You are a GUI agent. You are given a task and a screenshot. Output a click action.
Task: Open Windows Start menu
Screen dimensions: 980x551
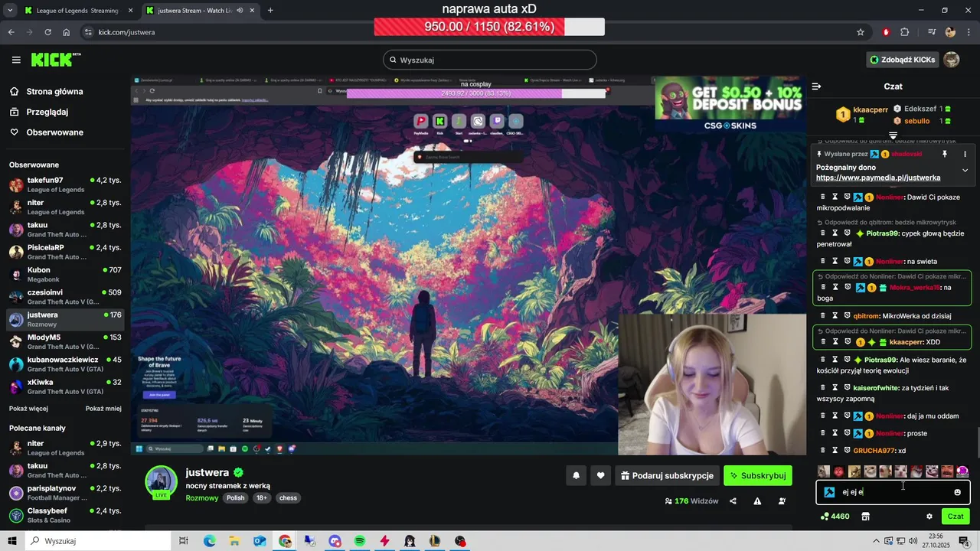[11, 541]
